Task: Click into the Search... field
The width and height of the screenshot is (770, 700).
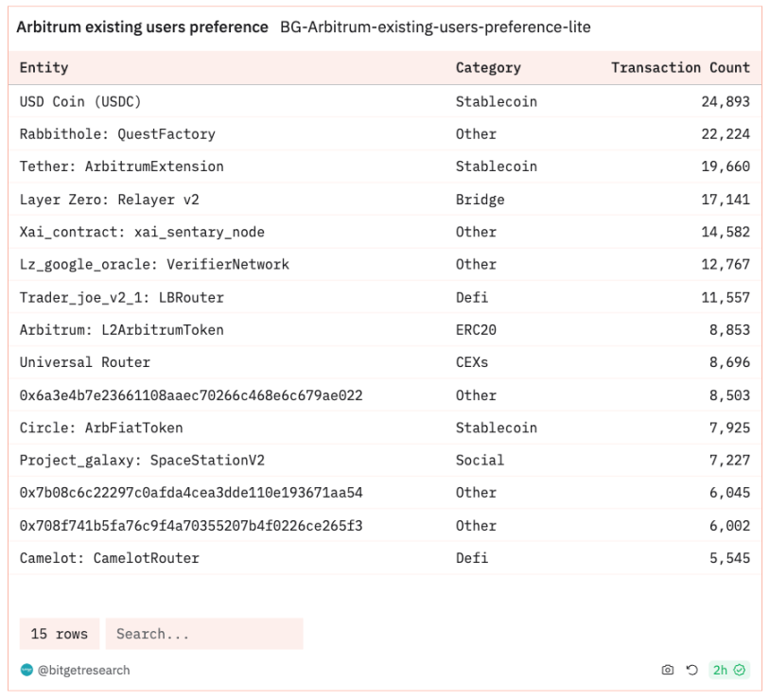Action: 204,634
